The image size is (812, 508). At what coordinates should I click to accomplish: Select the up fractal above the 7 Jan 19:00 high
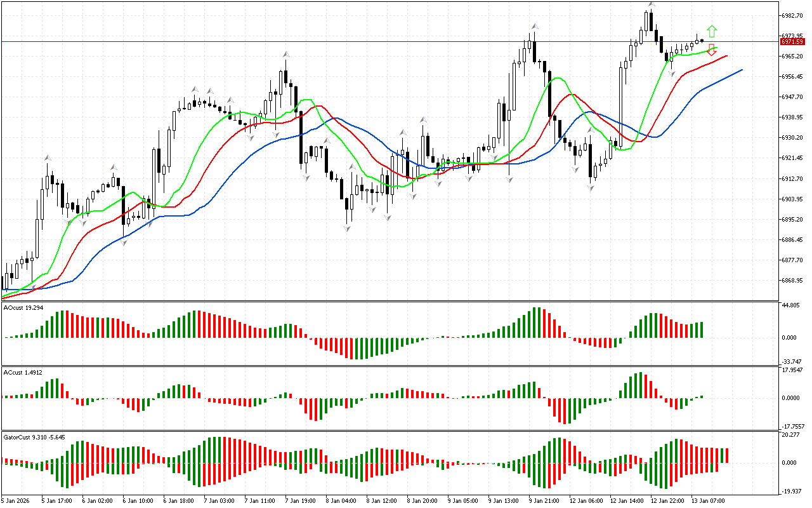tap(286, 55)
